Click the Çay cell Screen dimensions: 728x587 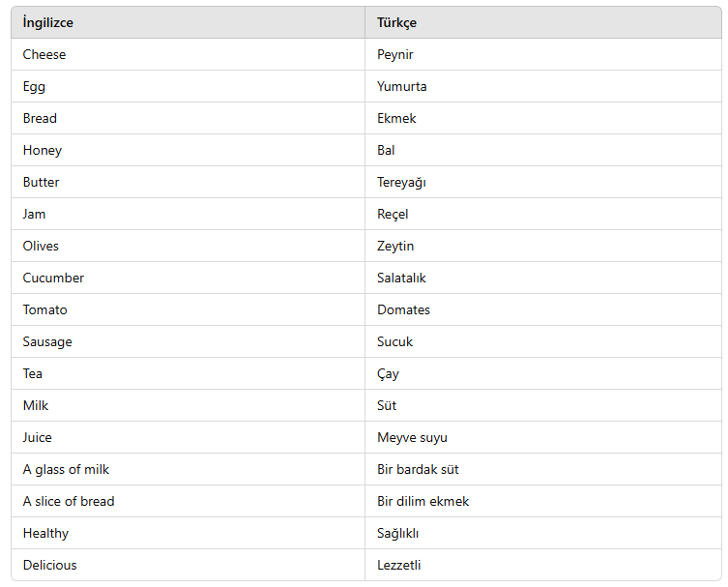pyautogui.click(x=542, y=373)
